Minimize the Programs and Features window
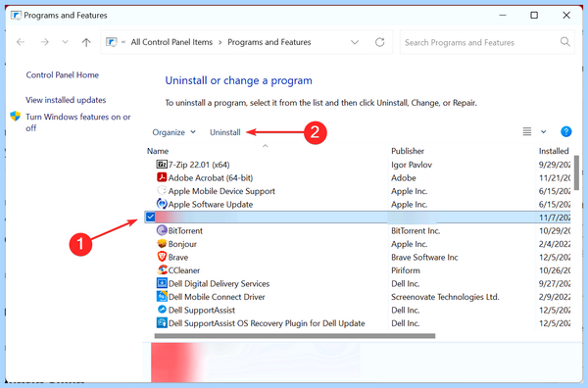Image resolution: width=588 pixels, height=388 pixels. (x=503, y=15)
